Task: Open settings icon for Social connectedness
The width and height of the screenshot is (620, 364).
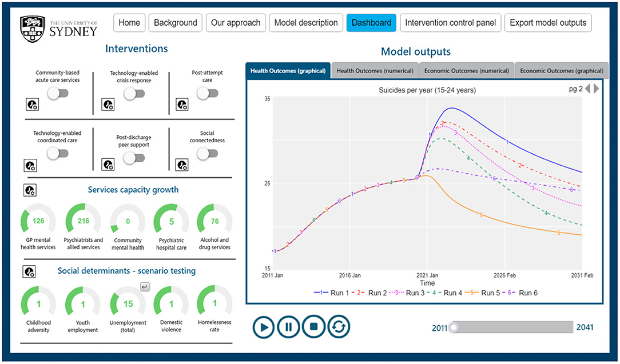Action: (x=182, y=165)
